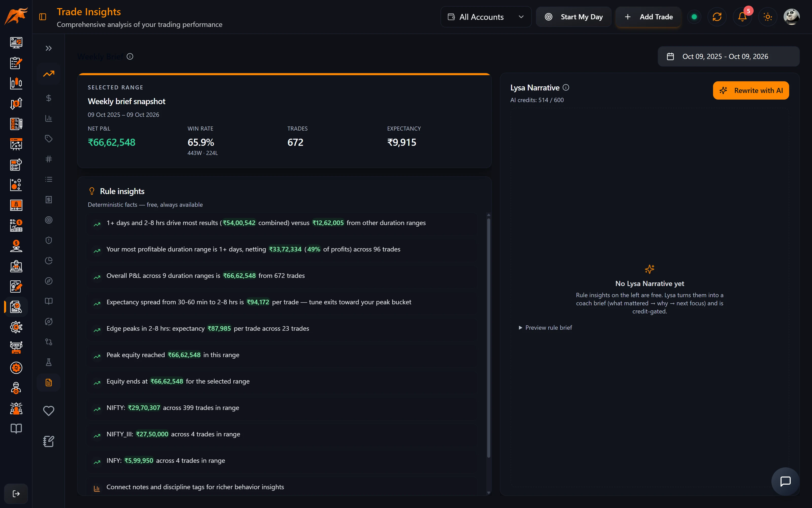812x508 pixels.
Task: Expand the secondary sidebar with double chevron
Action: point(49,48)
